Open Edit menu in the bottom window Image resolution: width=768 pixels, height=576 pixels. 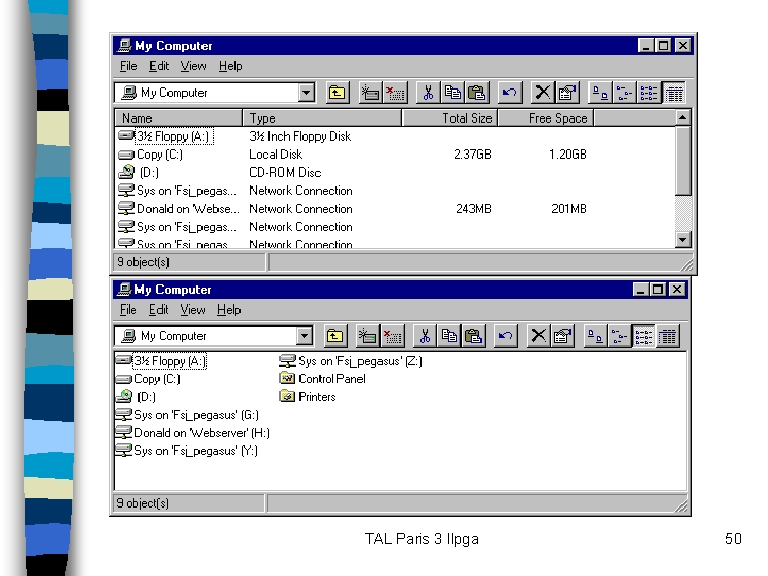pos(159,310)
